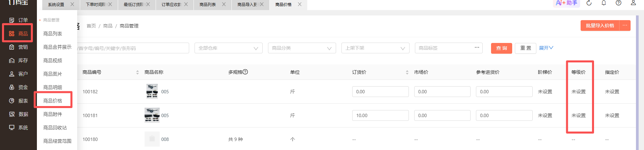Image resolution: width=644 pixels, height=150 pixels.
Task: Open the 订单 sidebar module
Action: pos(18,20)
